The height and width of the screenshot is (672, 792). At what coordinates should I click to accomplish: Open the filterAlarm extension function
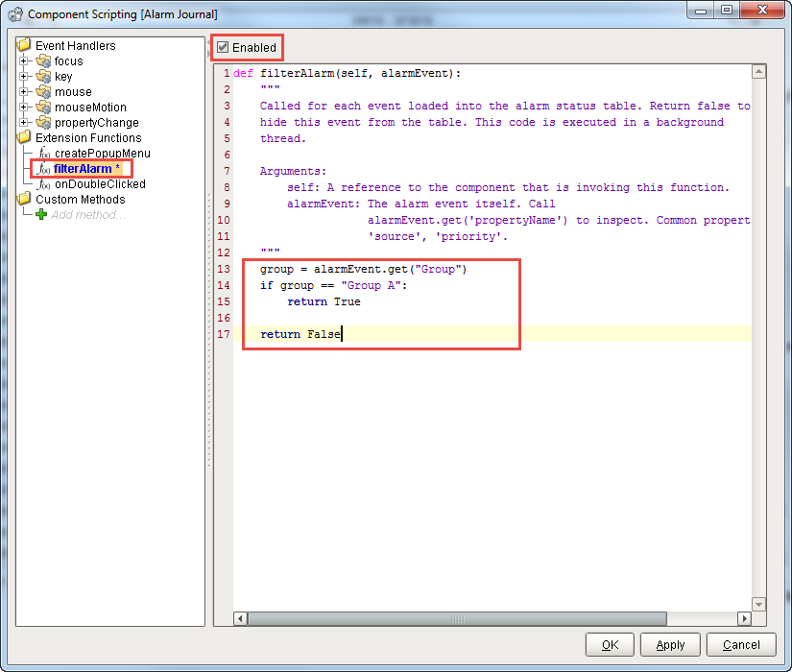coord(86,169)
